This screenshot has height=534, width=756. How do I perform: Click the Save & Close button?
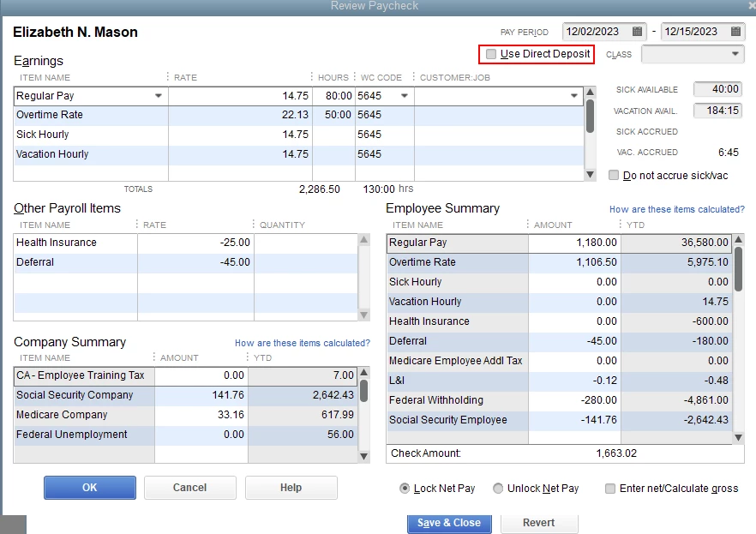click(x=449, y=523)
